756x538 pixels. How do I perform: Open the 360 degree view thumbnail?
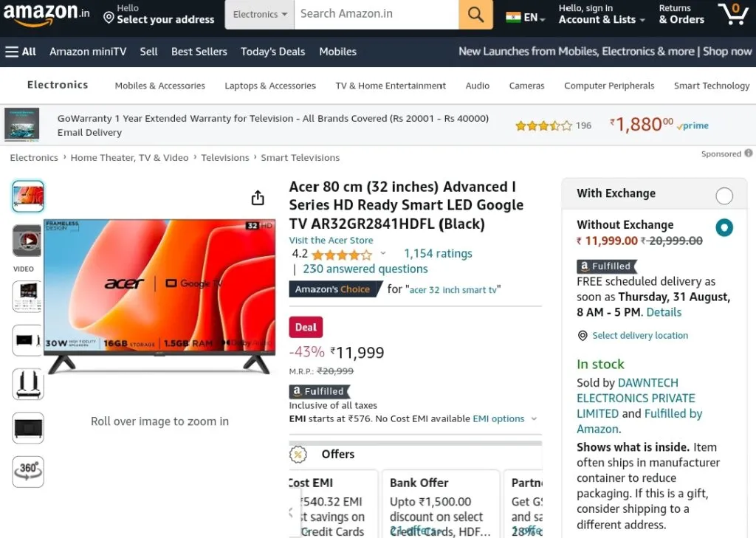(28, 472)
